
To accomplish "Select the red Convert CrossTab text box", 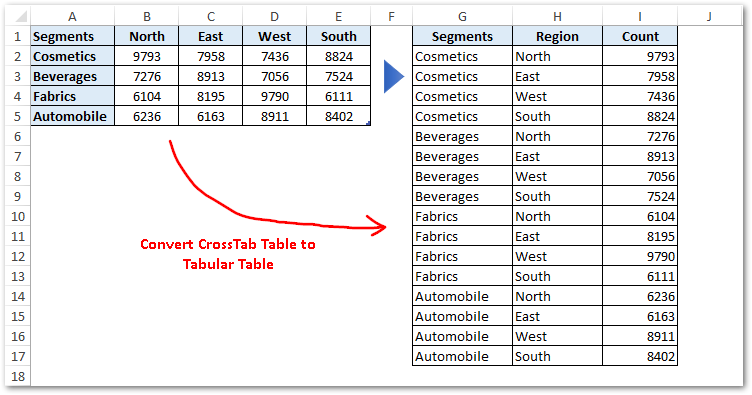I will coord(228,254).
